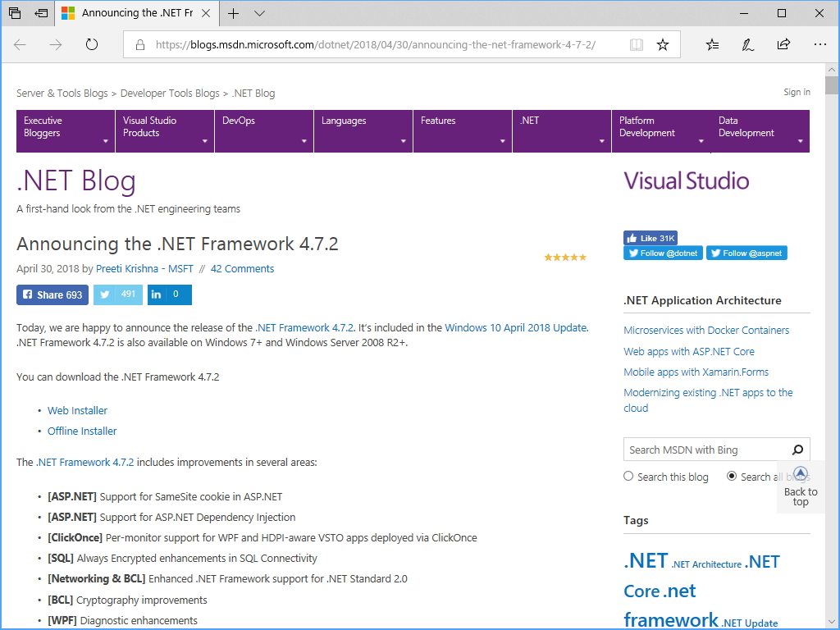Click inside the MSDN search field
The width and height of the screenshot is (840, 630).
click(705, 450)
